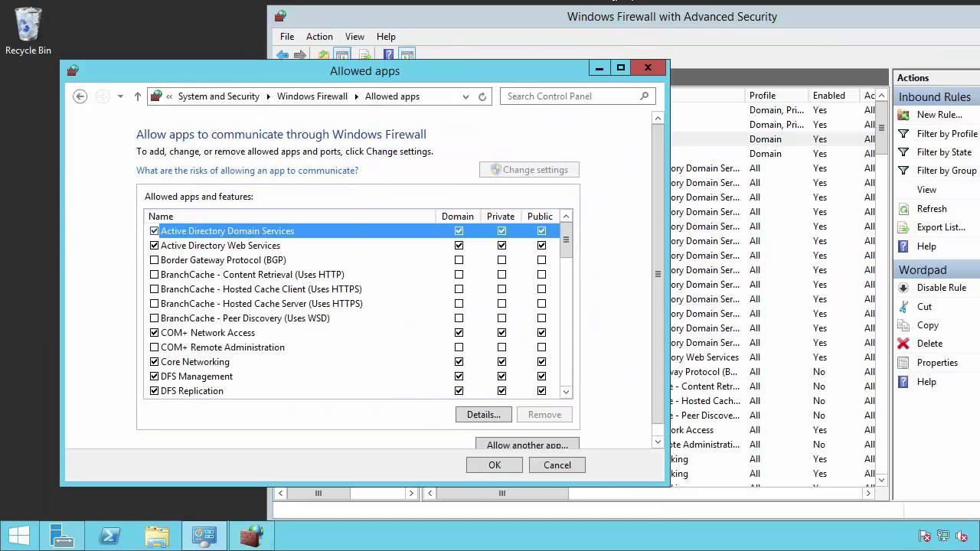This screenshot has width=980, height=551.
Task: Open the File menu in Firewall console
Action: tap(287, 37)
